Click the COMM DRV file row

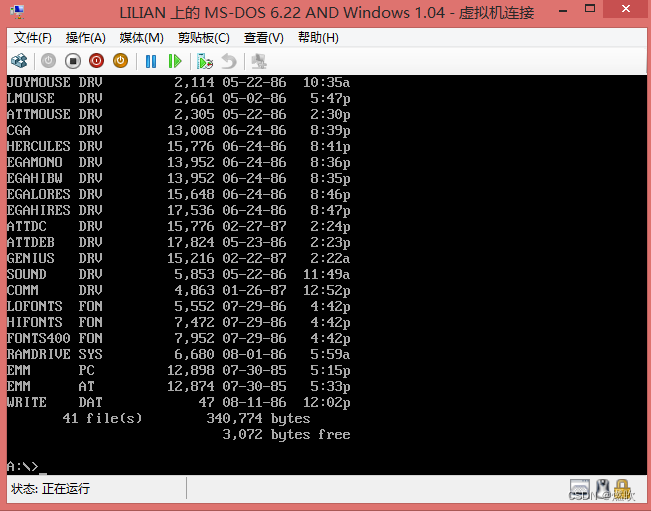179,290
